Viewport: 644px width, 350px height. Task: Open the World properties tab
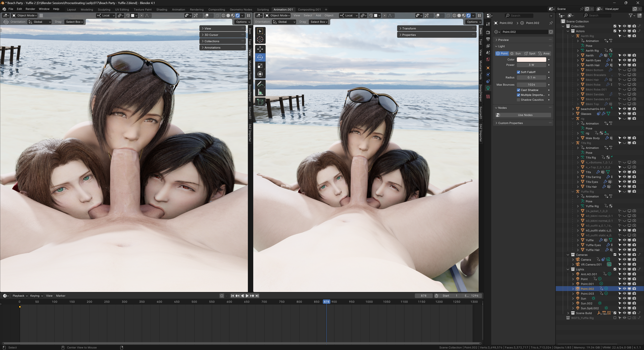[488, 60]
